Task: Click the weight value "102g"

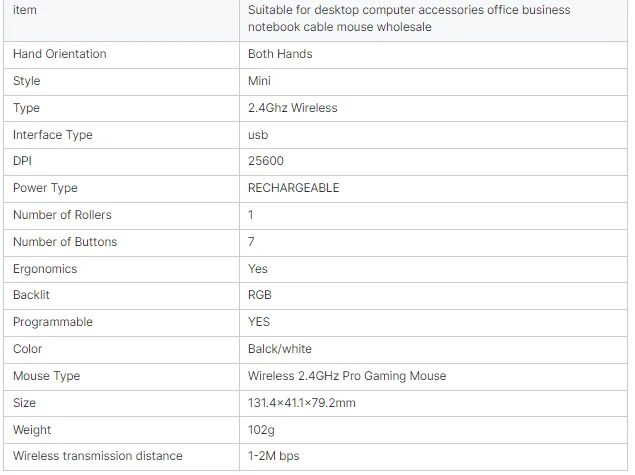Action: (x=262, y=430)
